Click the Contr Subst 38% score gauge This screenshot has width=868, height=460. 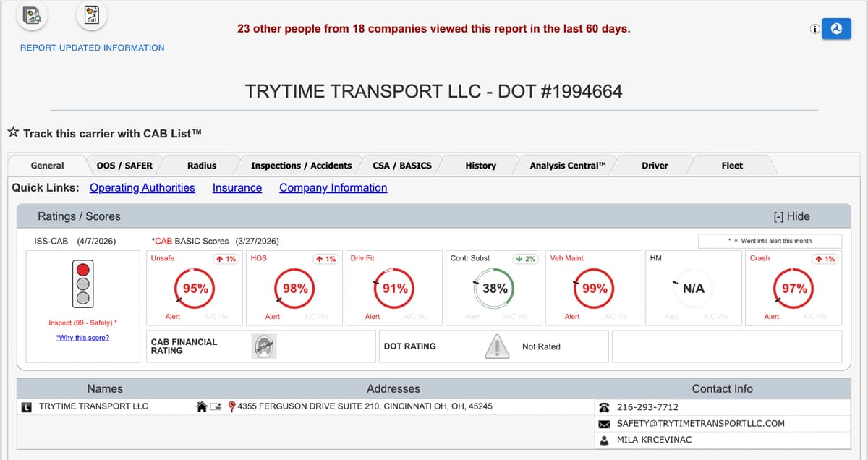tap(495, 288)
